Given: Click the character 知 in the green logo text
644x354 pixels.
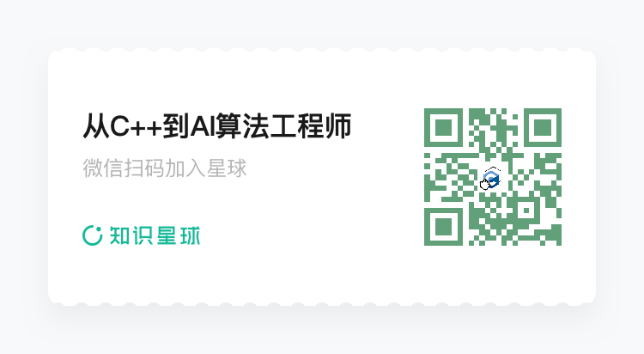Looking at the screenshot, I should click(119, 235).
